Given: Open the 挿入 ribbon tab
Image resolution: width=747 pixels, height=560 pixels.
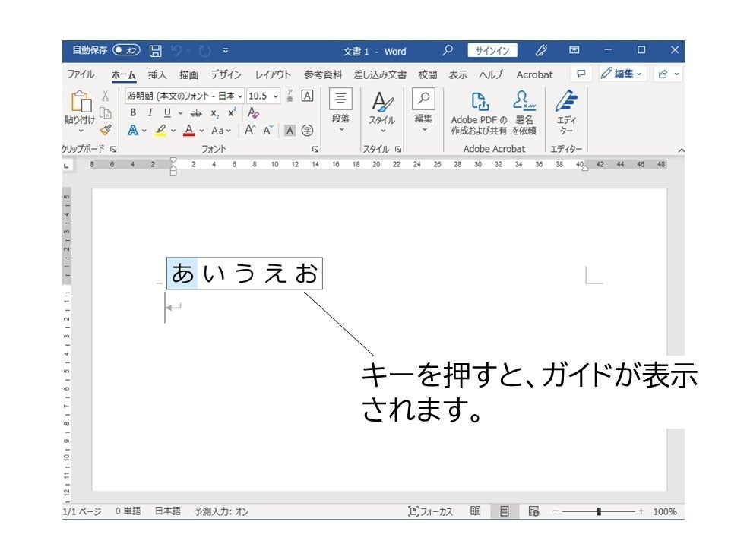Looking at the screenshot, I should coord(157,74).
